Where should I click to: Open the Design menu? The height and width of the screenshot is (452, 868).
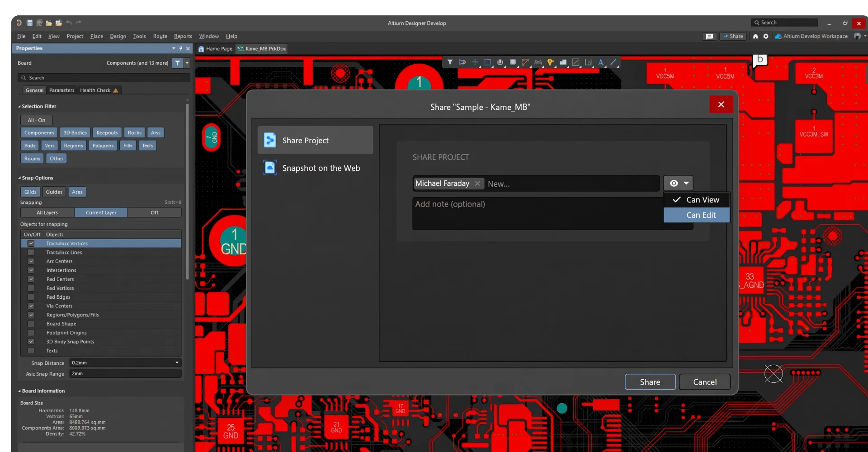118,36
